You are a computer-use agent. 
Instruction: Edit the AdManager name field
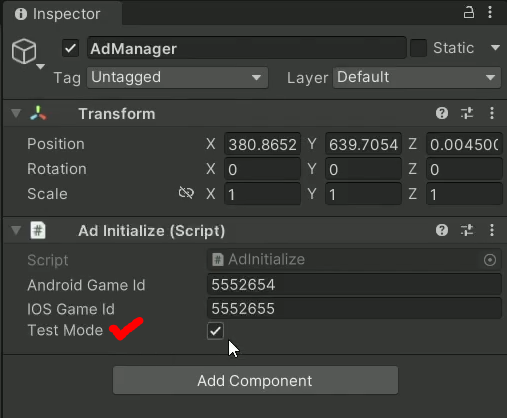pyautogui.click(x=247, y=49)
